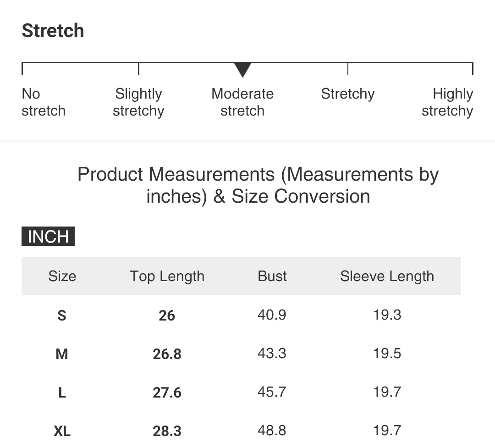Click the 26.8 top length value

point(167,354)
